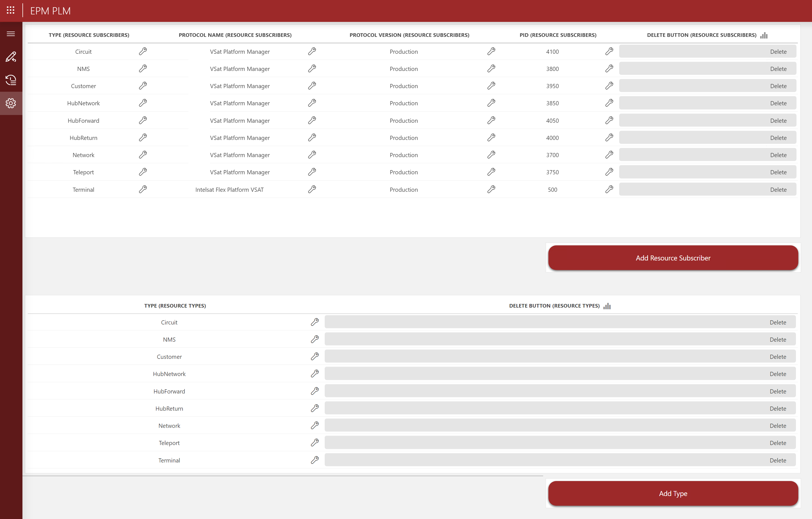Select HubReturn in Resource Subscribers table

click(x=83, y=138)
